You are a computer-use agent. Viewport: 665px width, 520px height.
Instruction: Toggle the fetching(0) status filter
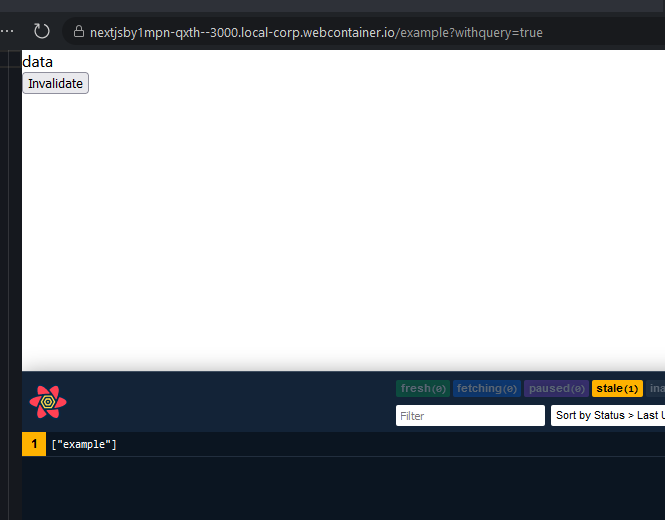(487, 389)
